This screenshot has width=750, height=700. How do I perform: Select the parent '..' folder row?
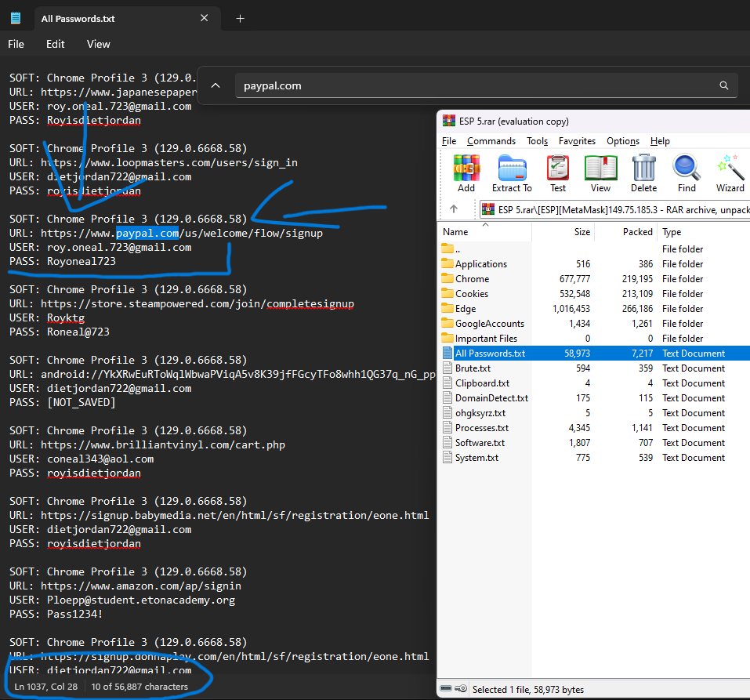(595, 248)
